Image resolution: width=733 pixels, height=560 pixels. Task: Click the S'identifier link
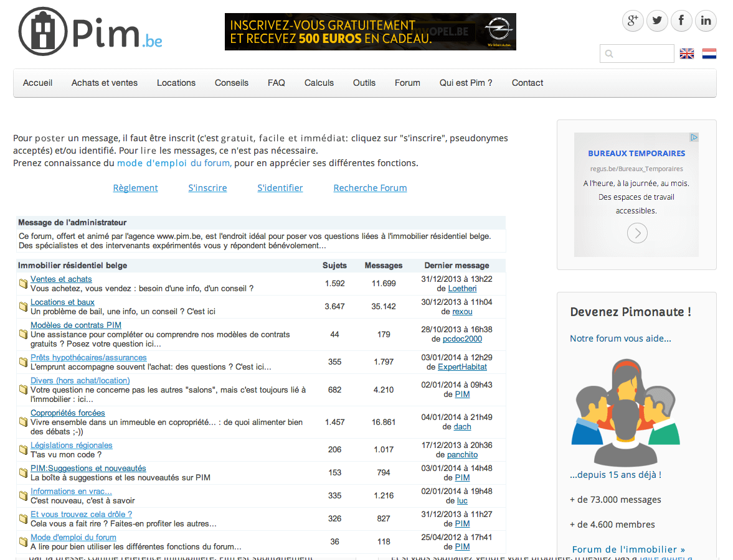(280, 188)
